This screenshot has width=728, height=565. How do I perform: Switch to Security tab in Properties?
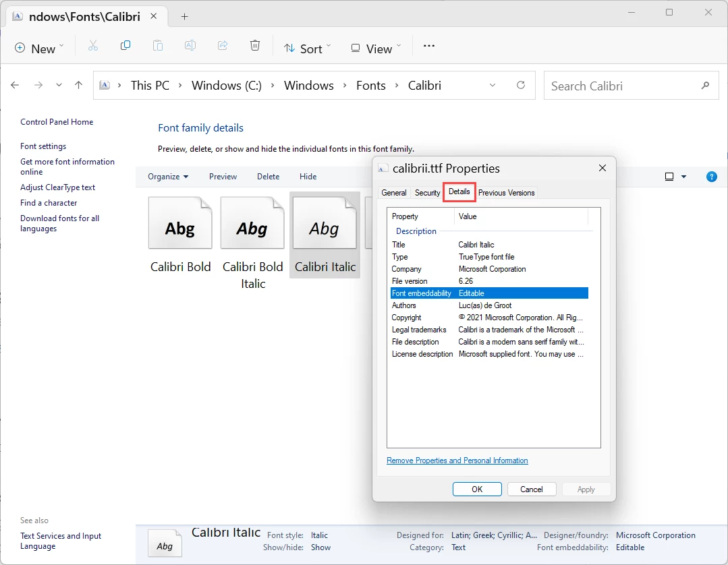427,193
